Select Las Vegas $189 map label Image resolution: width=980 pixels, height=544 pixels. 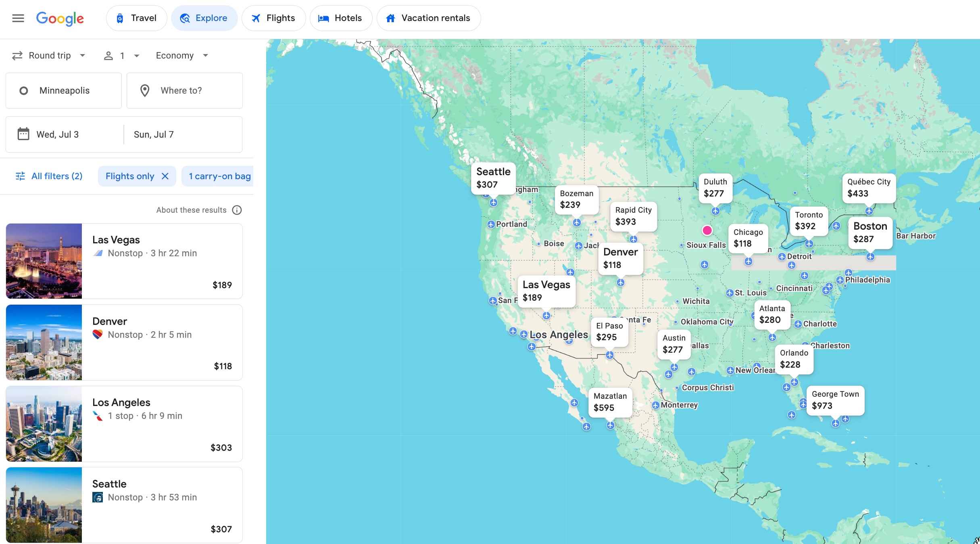(x=546, y=291)
